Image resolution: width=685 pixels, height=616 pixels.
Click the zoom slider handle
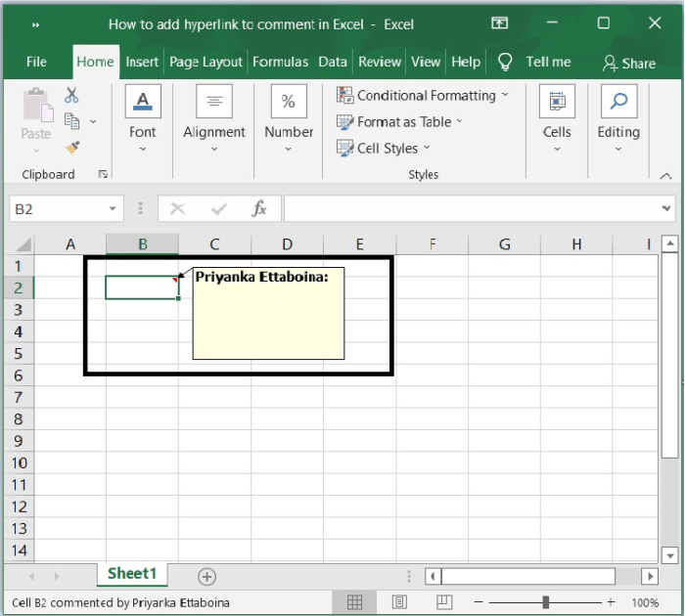pos(546,602)
